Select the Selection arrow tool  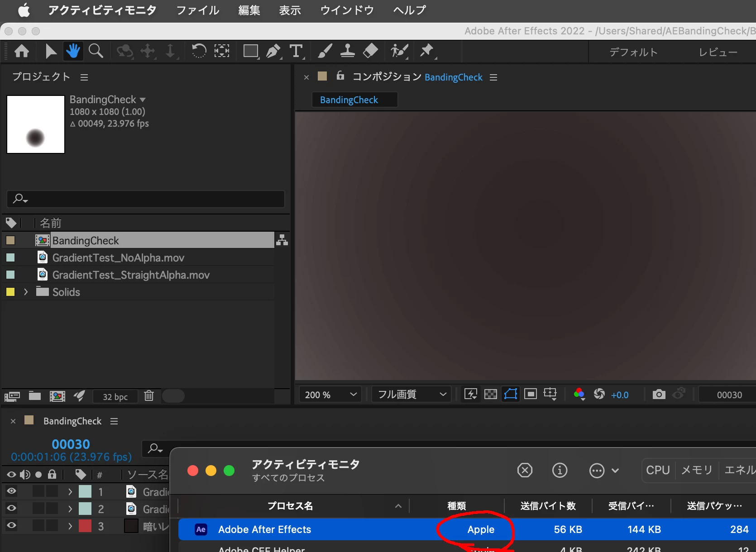pyautogui.click(x=51, y=51)
